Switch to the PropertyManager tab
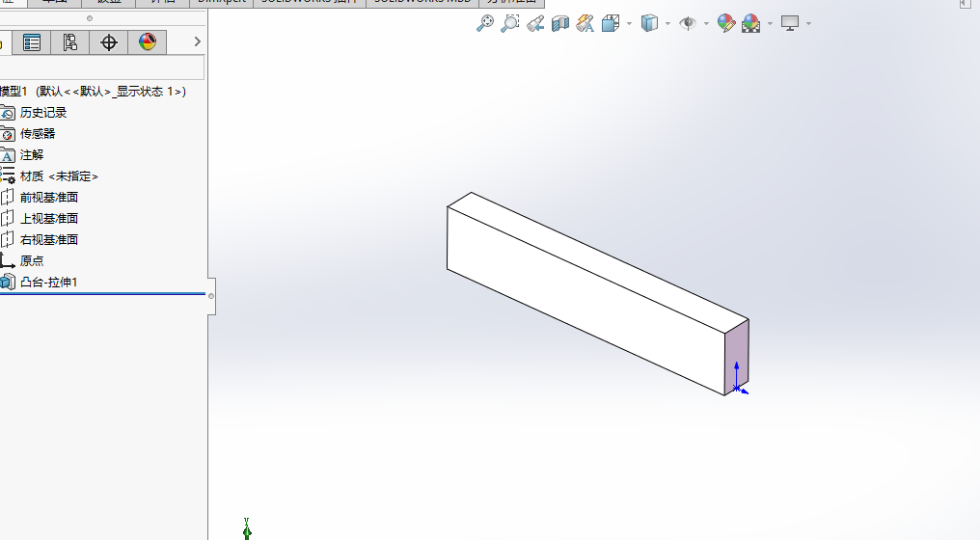Screen dimensions: 980x540 click(31, 42)
